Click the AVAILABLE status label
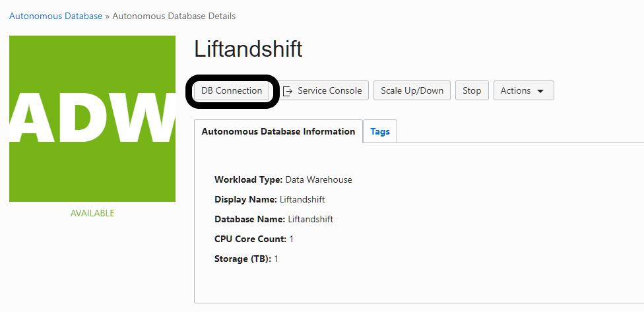 click(x=92, y=213)
